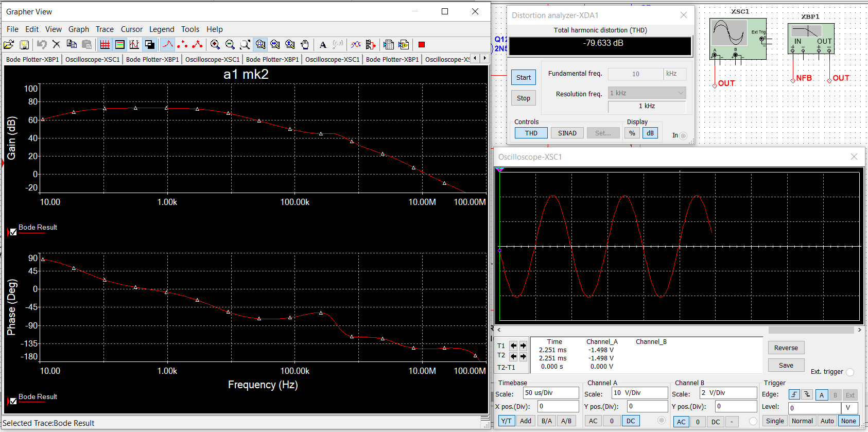The image size is (868, 432).
Task: Select the lines-only trace display icon
Action: point(168,45)
